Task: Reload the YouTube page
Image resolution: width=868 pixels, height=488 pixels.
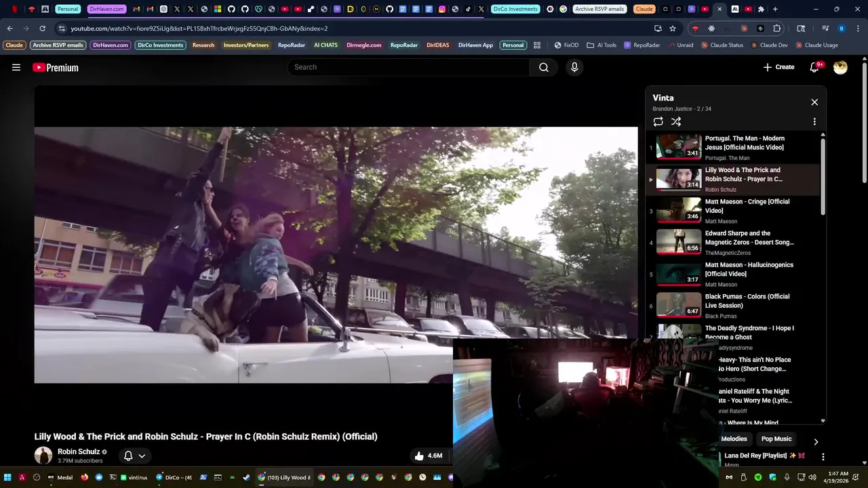Action: 42,28
